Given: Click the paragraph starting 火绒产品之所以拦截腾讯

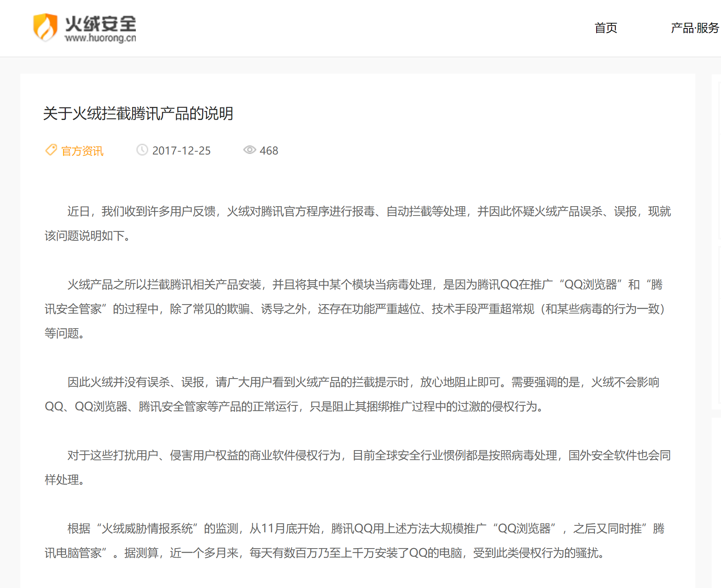Looking at the screenshot, I should pyautogui.click(x=355, y=309).
